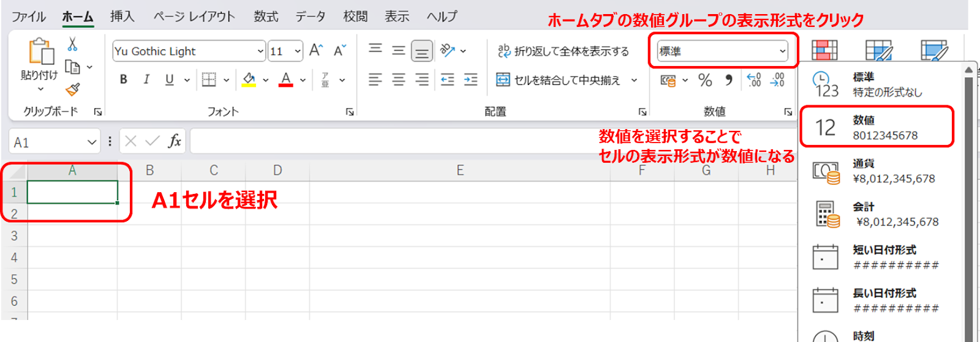Viewport: 980px width, 342px height.
Task: Click the Borders icon
Action: (209, 80)
